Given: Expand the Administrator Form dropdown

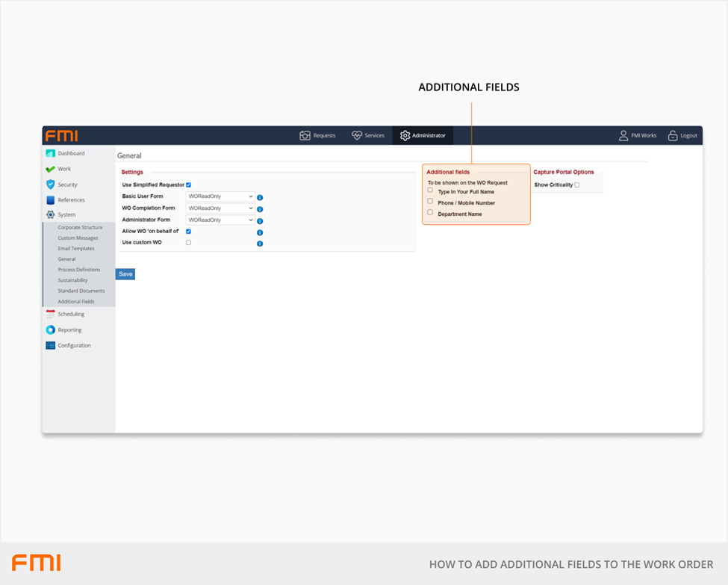Looking at the screenshot, I should tap(220, 220).
